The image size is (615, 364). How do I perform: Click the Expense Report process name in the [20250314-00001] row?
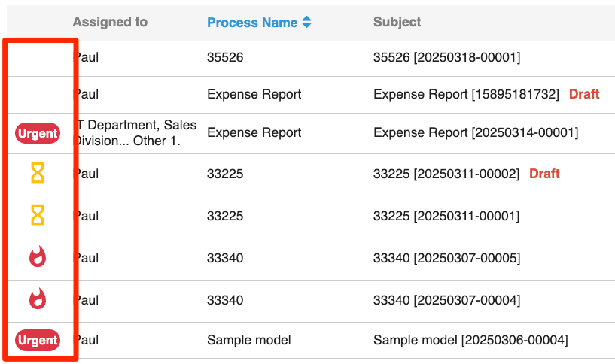(254, 132)
